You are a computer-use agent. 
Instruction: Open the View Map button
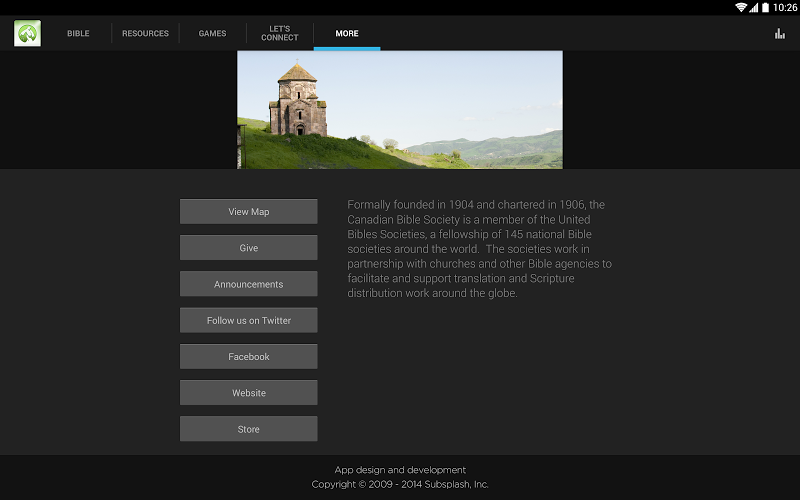point(248,211)
